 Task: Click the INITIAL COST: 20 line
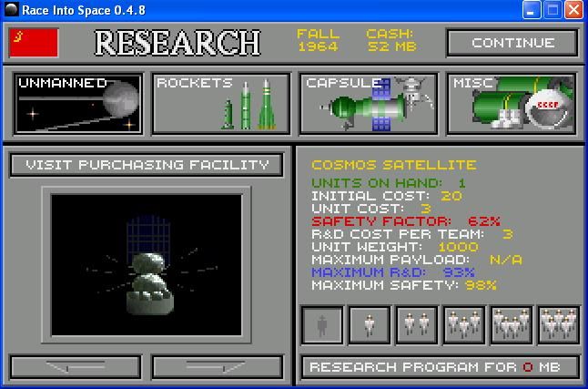(387, 196)
